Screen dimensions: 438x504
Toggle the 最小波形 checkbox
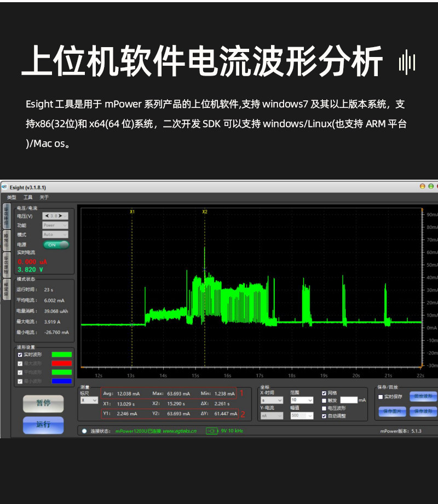pos(20,381)
